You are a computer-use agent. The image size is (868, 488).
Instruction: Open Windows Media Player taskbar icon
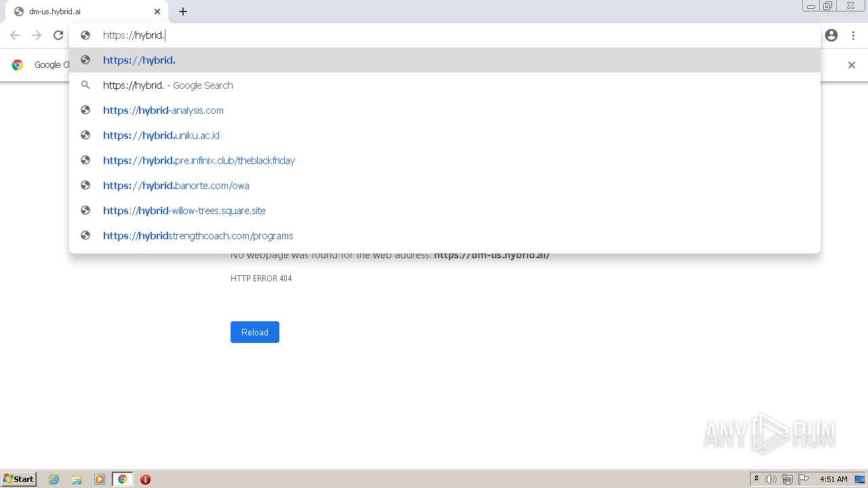pyautogui.click(x=100, y=479)
